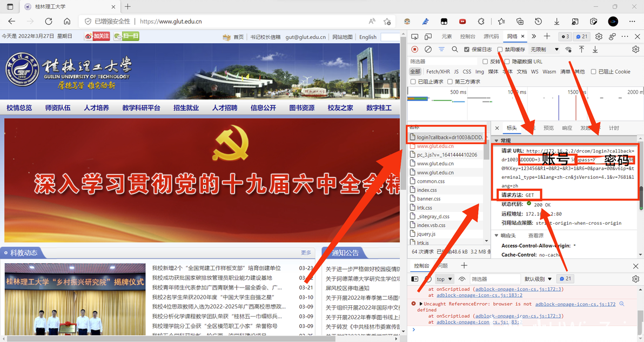Open the downloads icon in Edge toolbar

coord(556,22)
